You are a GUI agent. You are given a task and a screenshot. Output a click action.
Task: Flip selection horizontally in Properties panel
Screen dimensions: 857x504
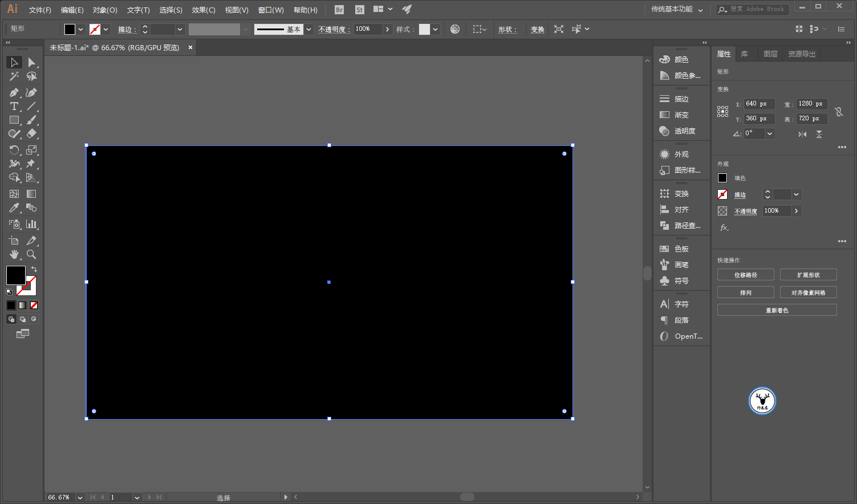[802, 134]
